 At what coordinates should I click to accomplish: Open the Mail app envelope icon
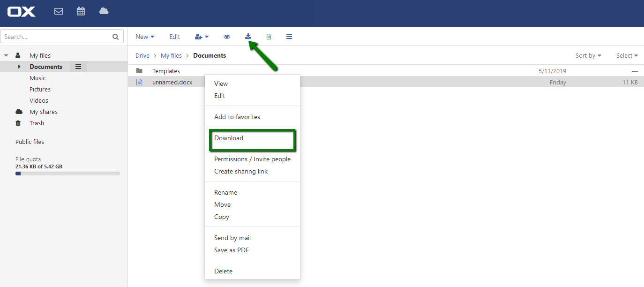[x=59, y=11]
